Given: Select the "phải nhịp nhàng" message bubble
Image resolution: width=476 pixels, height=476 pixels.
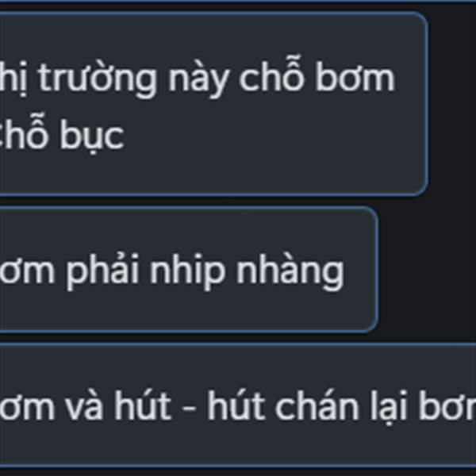Looking at the screenshot, I should 189,270.
